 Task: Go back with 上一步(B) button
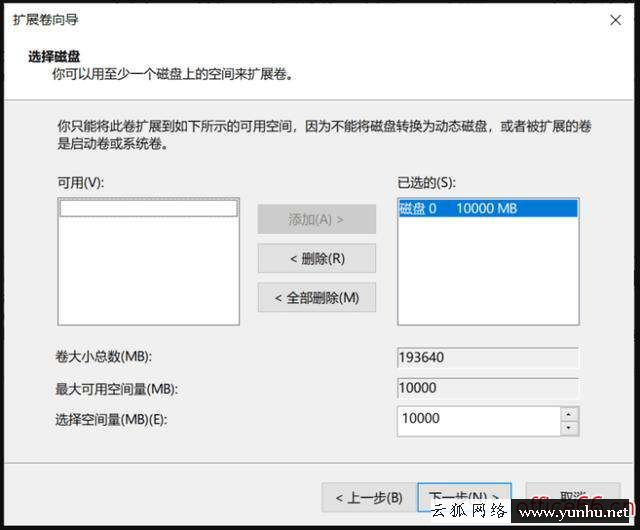(369, 497)
